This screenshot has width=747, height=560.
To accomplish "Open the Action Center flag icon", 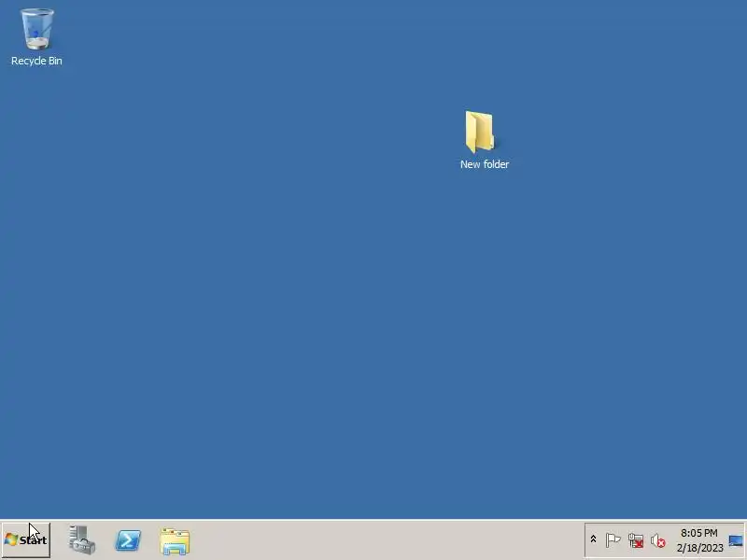I will click(613, 540).
